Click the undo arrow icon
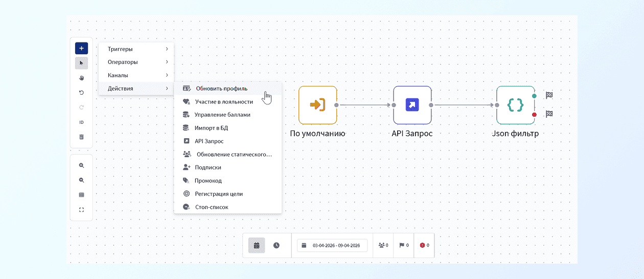 81,93
